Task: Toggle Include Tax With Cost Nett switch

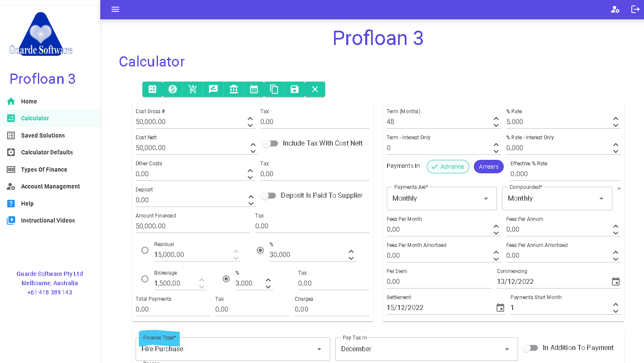Action: (x=270, y=143)
